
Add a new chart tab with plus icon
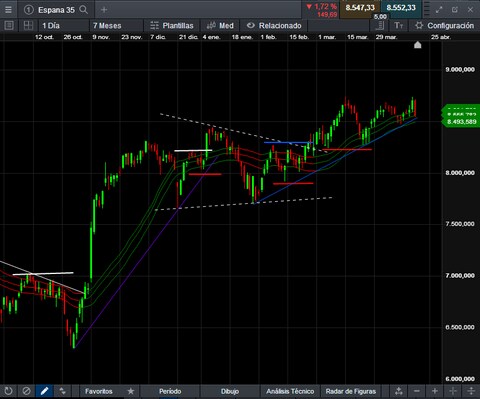click(x=104, y=10)
